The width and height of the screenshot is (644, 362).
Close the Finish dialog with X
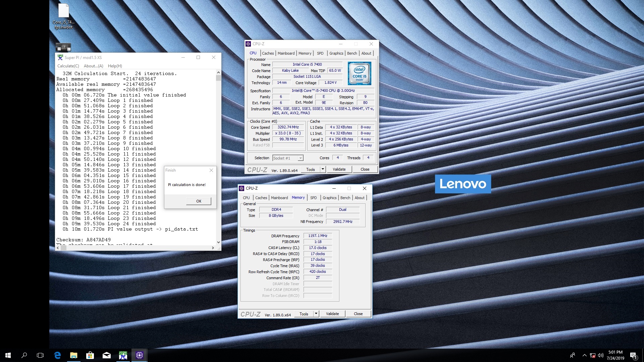coord(211,170)
